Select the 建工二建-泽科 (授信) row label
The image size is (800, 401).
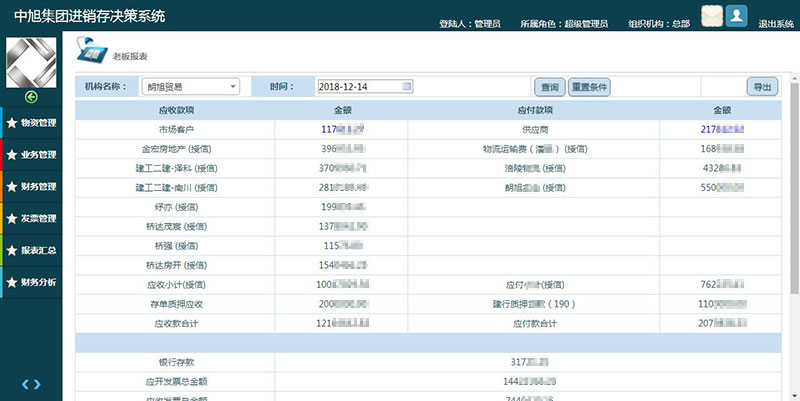(176, 168)
